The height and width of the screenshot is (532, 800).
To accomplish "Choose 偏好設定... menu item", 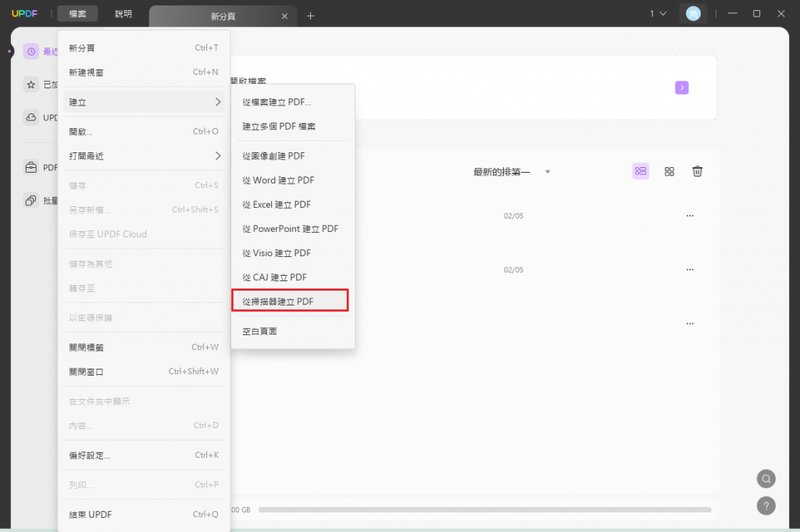I will click(x=144, y=455).
